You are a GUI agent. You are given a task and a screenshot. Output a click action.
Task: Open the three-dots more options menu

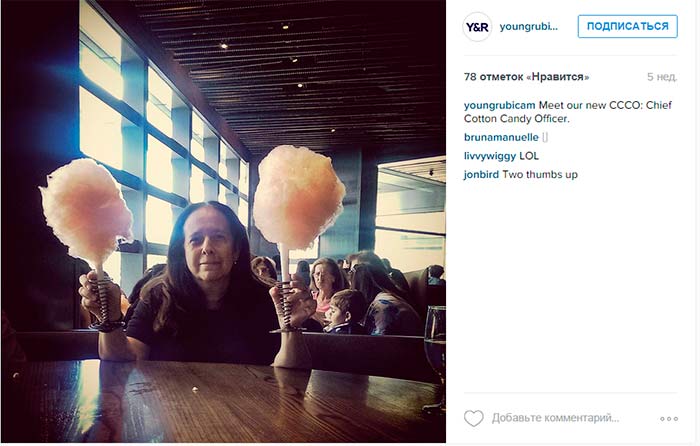669,419
